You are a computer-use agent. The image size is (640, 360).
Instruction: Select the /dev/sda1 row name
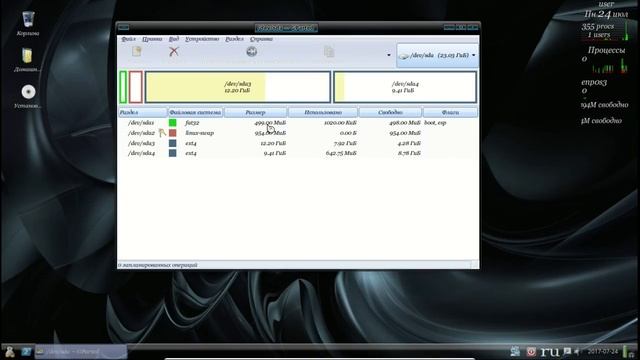click(x=141, y=123)
